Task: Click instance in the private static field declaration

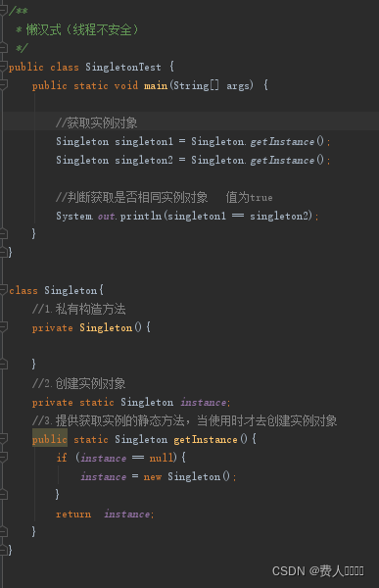Action: [x=203, y=403]
